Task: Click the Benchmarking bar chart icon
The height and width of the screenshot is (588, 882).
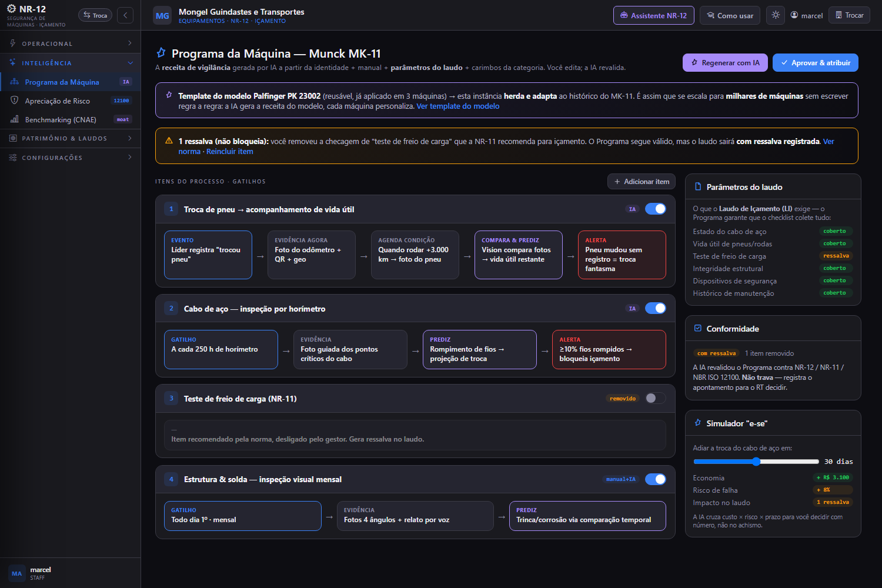Action: (15, 119)
